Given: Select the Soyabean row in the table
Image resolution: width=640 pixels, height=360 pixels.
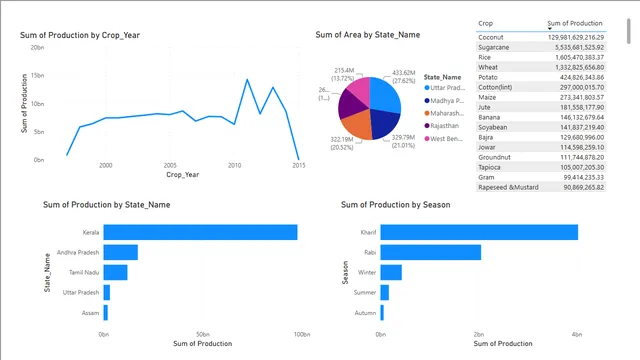Looking at the screenshot, I should pyautogui.click(x=541, y=127).
